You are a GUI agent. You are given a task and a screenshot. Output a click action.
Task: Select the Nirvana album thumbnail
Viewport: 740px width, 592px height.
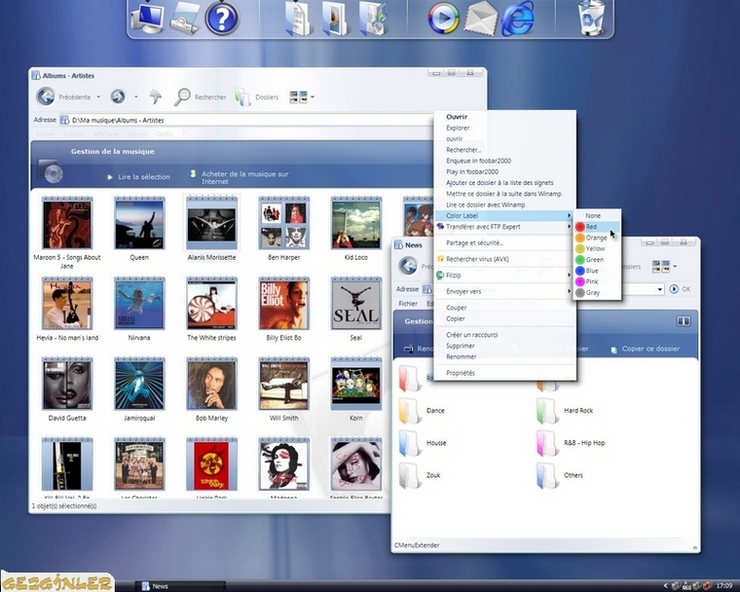pyautogui.click(x=140, y=303)
